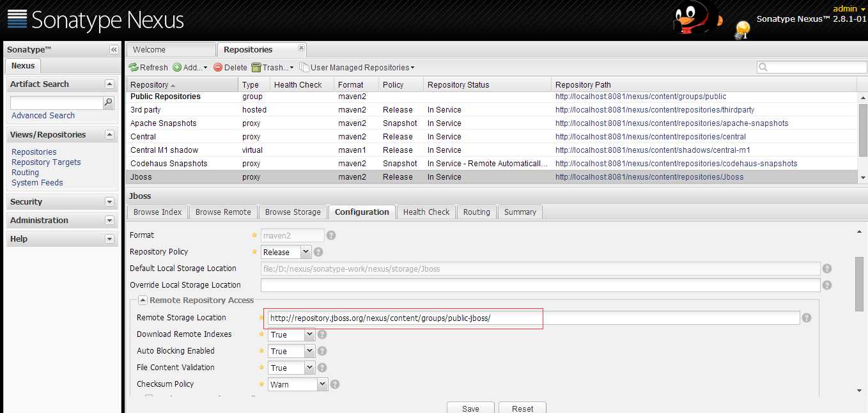Show help for Checksum Policy

pyautogui.click(x=335, y=384)
